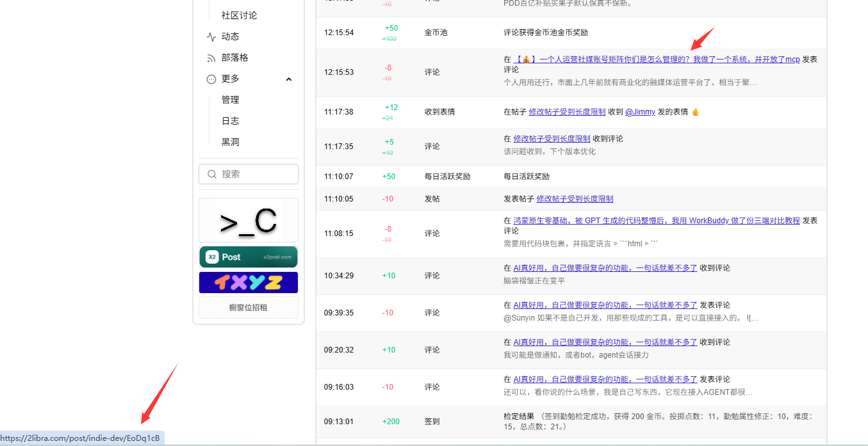Click the 11:10:07 timestamp

pos(339,177)
